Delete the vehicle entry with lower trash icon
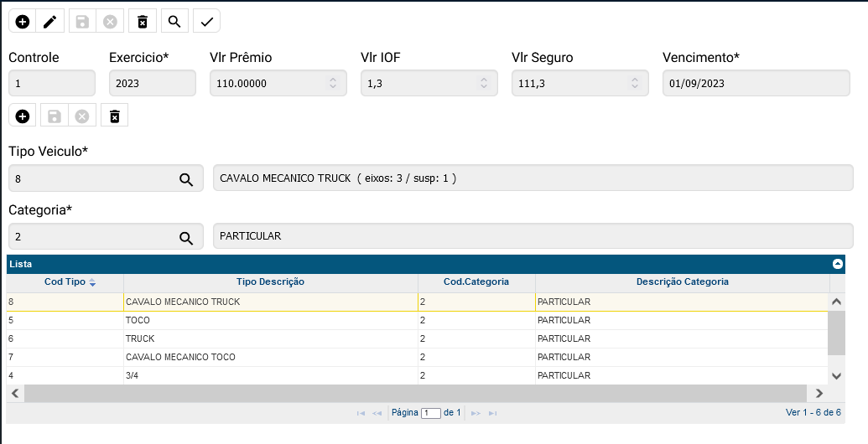Screen dimensions: 868x444 115,116
